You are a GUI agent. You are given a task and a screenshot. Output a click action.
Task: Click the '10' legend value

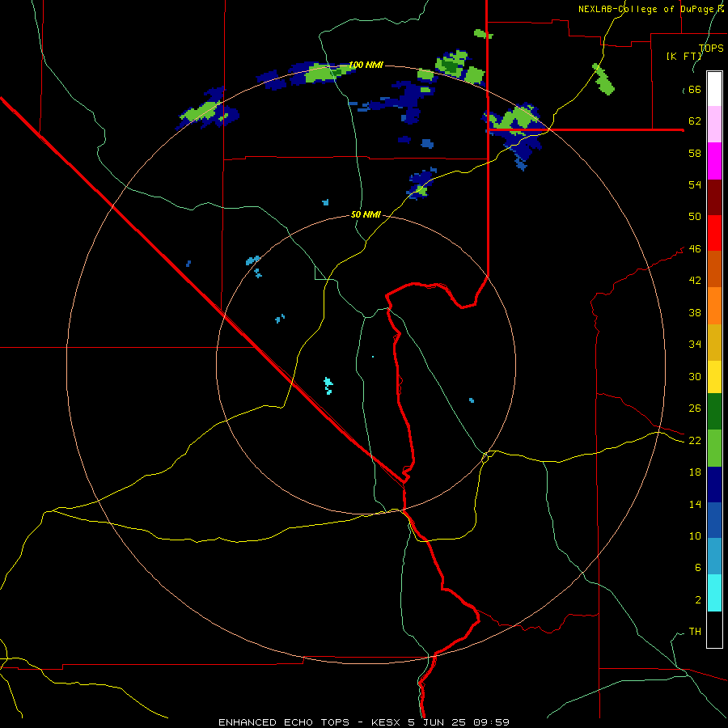point(695,536)
